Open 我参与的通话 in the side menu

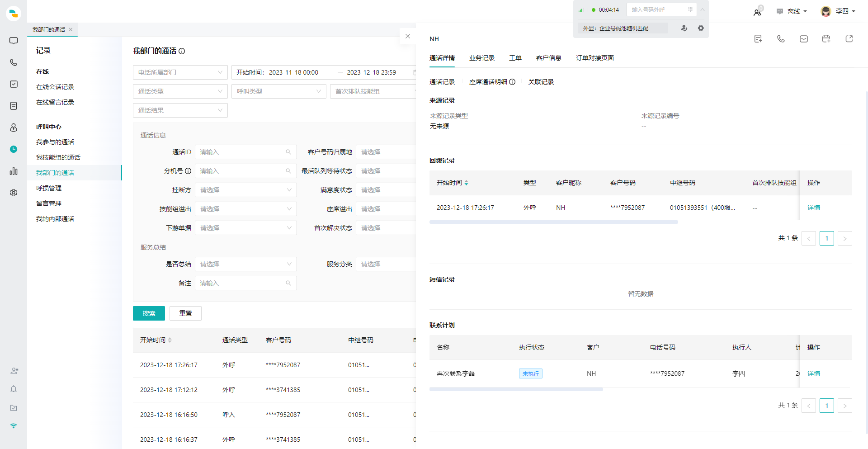(x=55, y=142)
